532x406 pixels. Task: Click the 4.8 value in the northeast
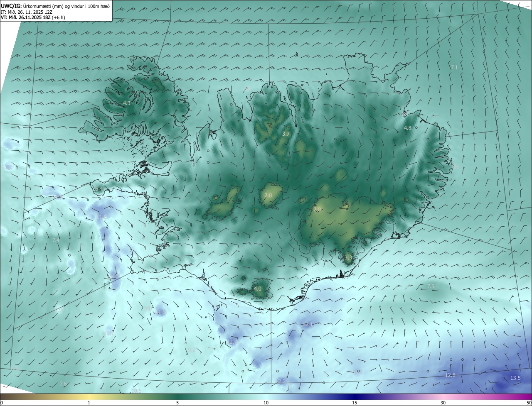408,128
